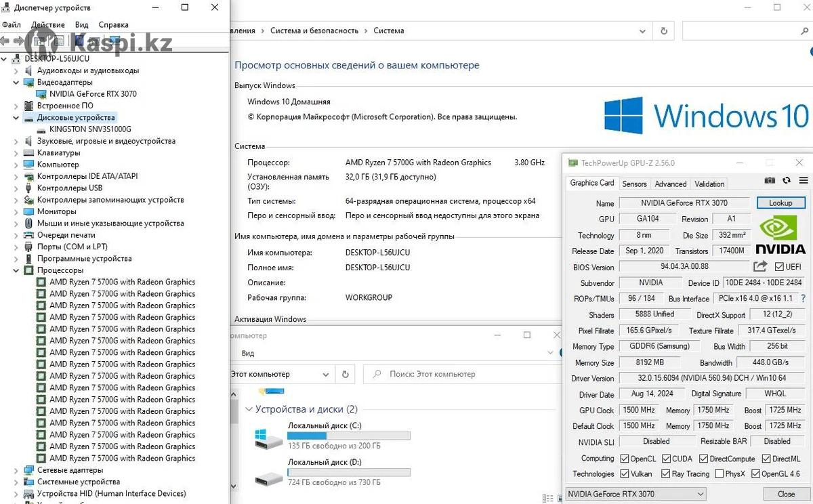Expand the Клавиатуры device category
This screenshot has width=813, height=504.
[17, 153]
